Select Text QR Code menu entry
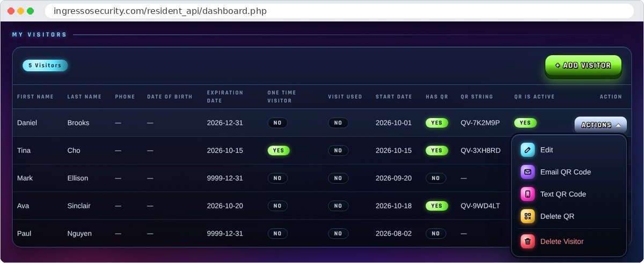 click(x=569, y=194)
